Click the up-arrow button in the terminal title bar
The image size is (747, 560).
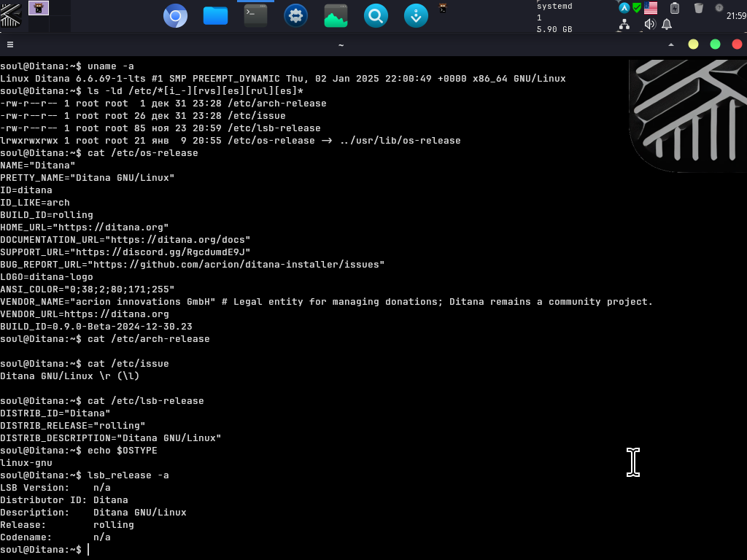click(671, 44)
